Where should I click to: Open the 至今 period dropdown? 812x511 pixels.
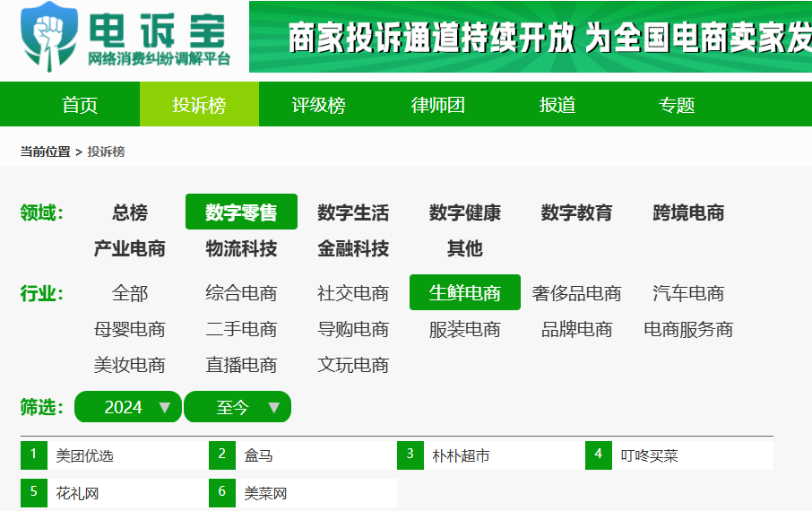coord(238,407)
